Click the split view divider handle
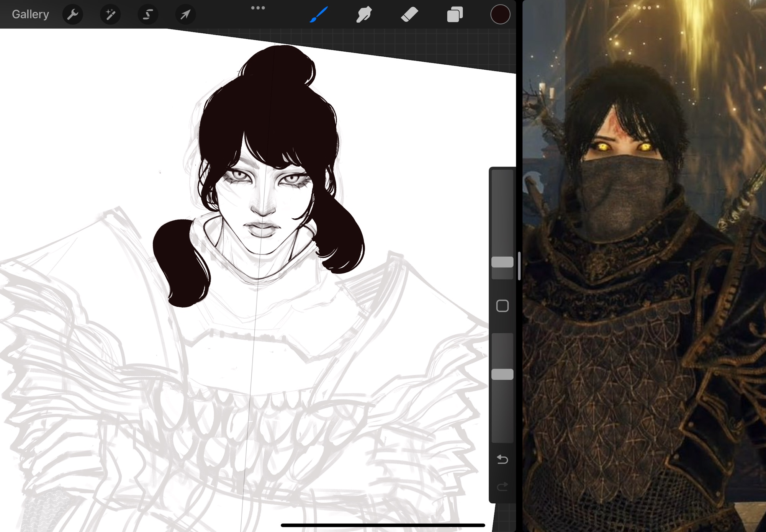Screen dimensions: 766x532 519,266
